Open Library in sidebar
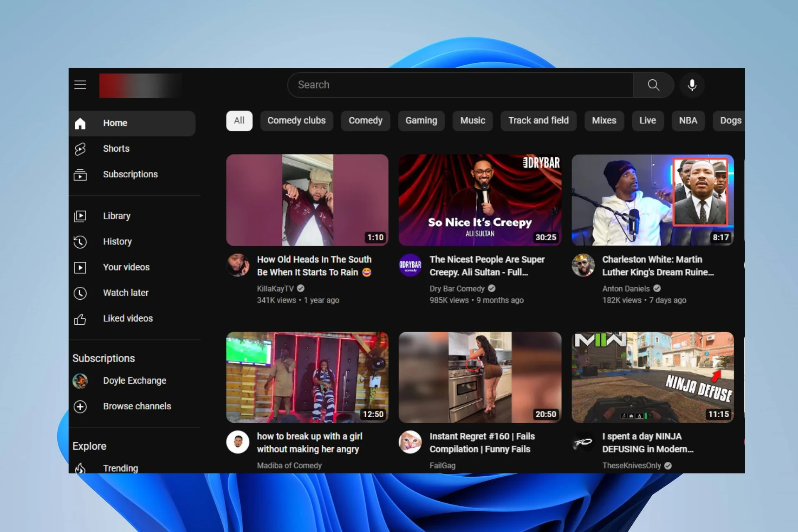The height and width of the screenshot is (532, 798). (116, 216)
